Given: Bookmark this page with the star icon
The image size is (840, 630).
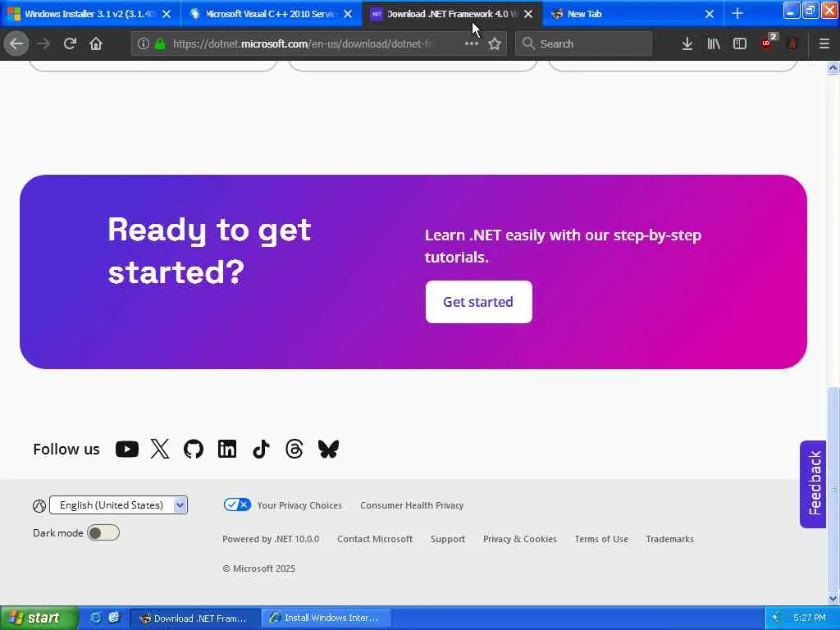Looking at the screenshot, I should click(x=495, y=44).
